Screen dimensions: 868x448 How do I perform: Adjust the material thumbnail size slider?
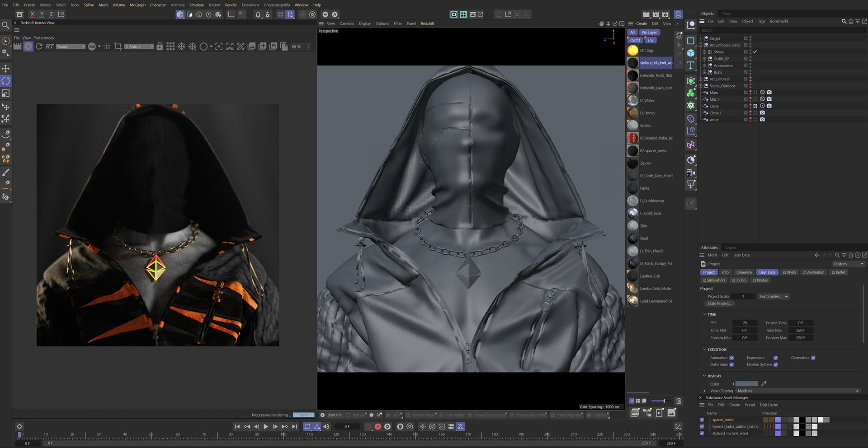(x=664, y=401)
